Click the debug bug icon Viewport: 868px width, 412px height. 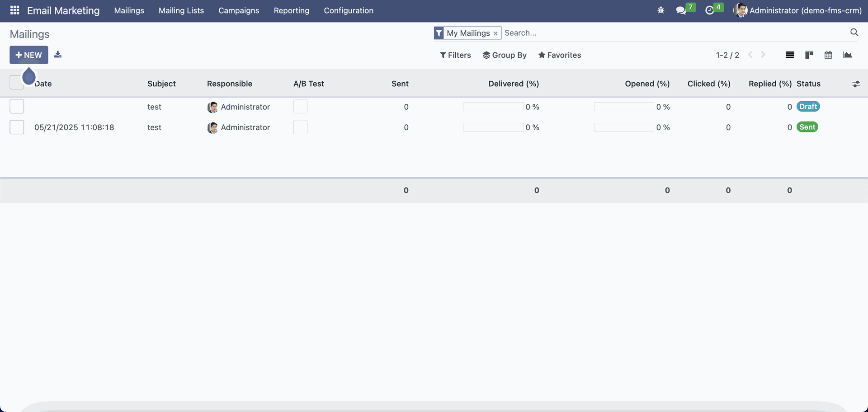point(660,10)
